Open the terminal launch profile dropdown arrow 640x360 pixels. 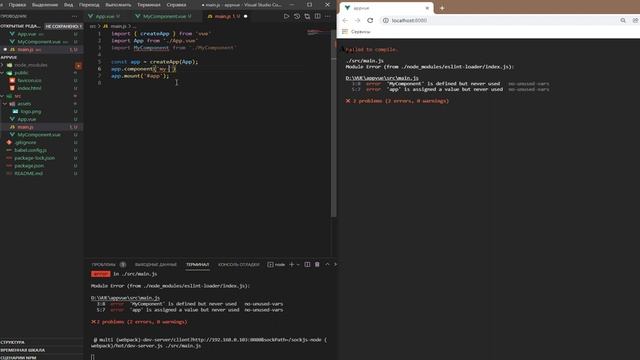pos(298,264)
